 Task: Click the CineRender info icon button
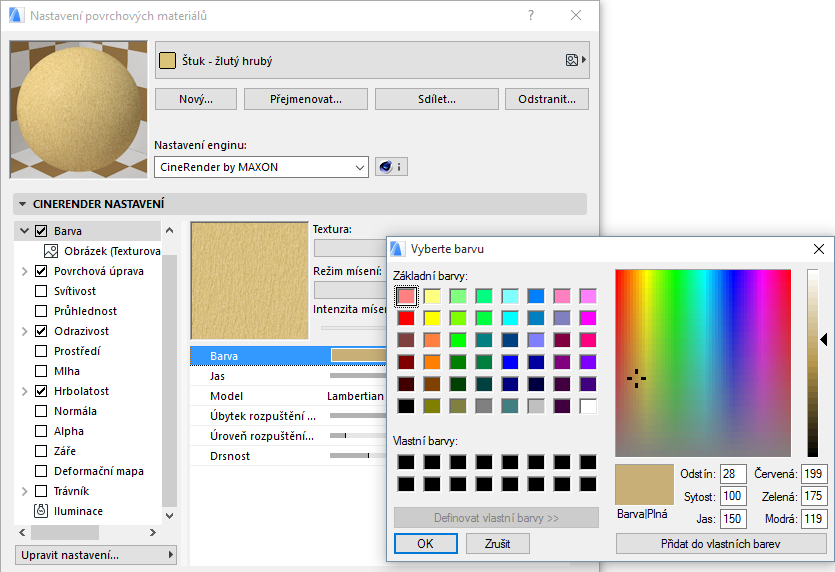click(x=391, y=167)
